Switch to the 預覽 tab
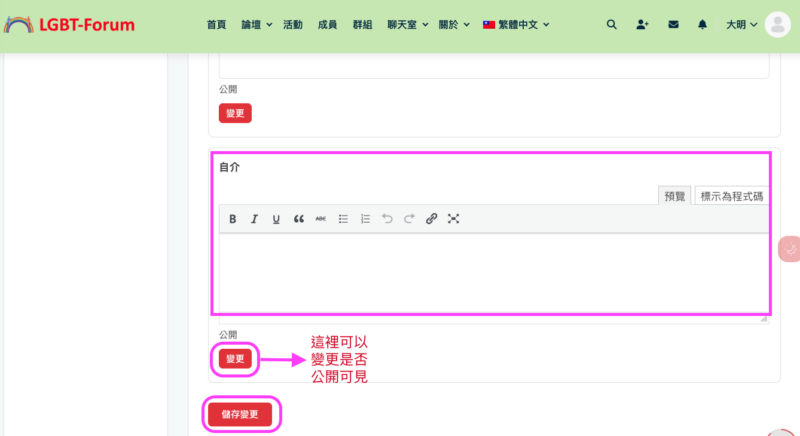 (x=675, y=196)
